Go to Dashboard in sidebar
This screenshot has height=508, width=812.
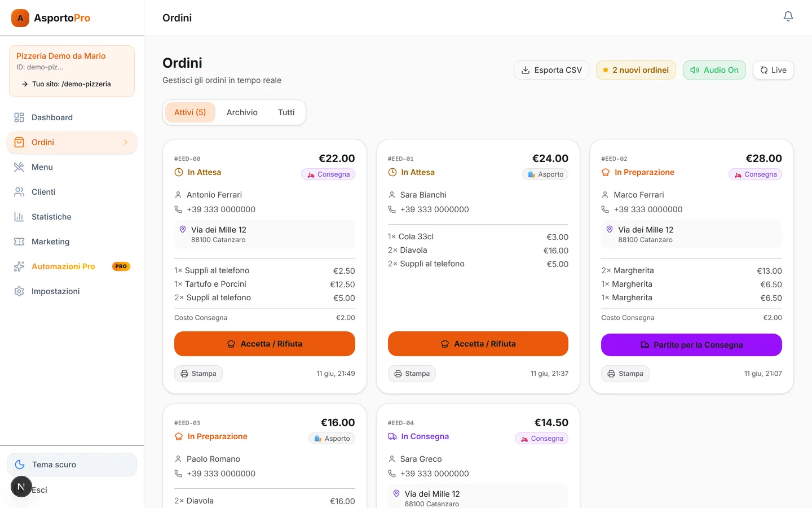click(72, 117)
